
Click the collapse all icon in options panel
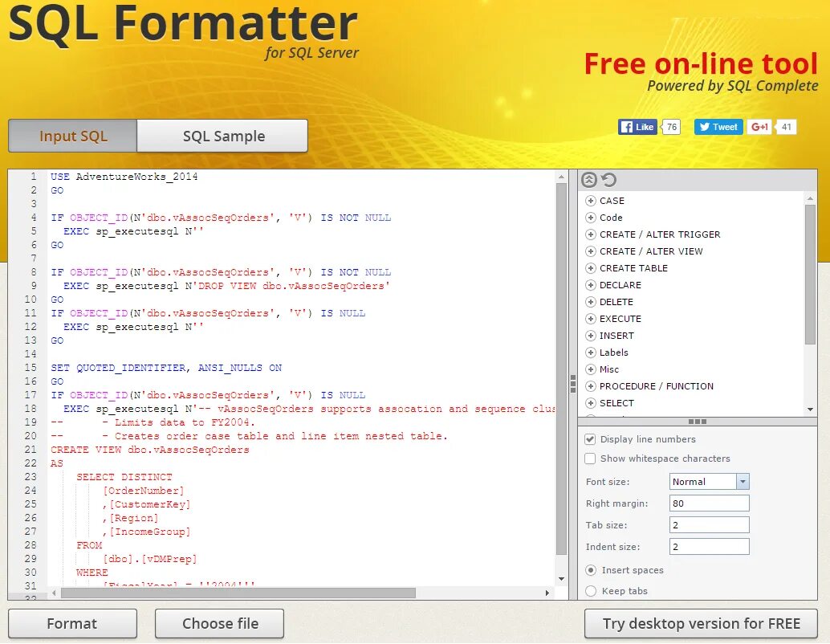coord(589,180)
